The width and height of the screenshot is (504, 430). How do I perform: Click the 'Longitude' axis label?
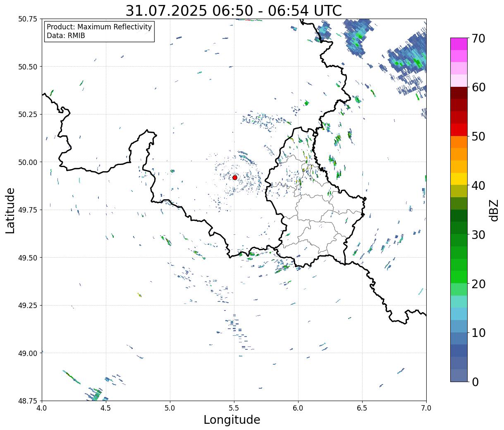point(232,420)
